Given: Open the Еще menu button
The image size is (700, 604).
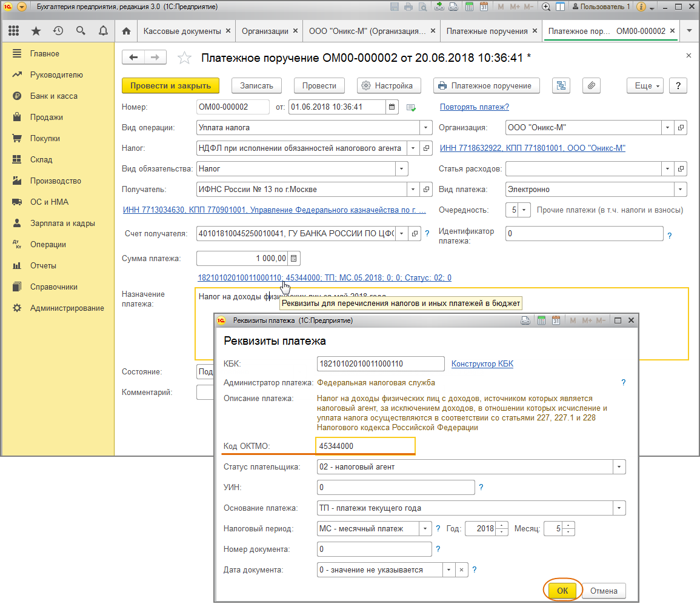Looking at the screenshot, I should [x=645, y=85].
